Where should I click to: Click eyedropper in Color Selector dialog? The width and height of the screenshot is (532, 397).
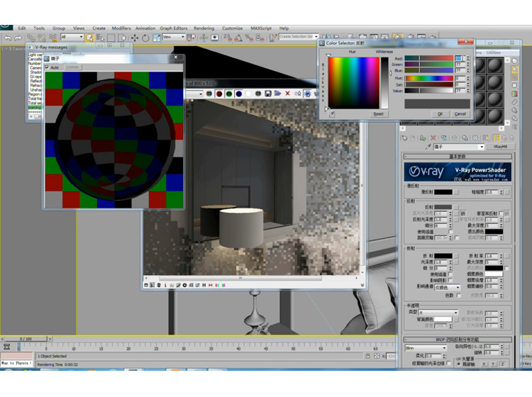(x=332, y=114)
